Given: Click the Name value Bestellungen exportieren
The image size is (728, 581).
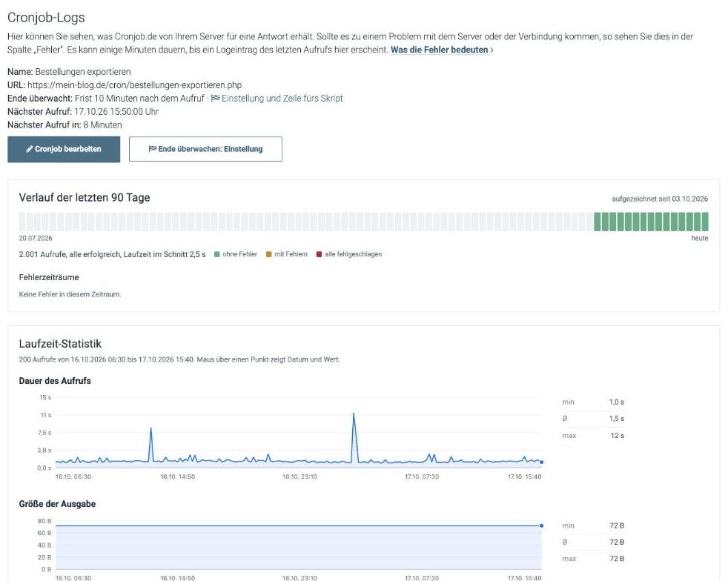Looking at the screenshot, I should coord(83,72).
